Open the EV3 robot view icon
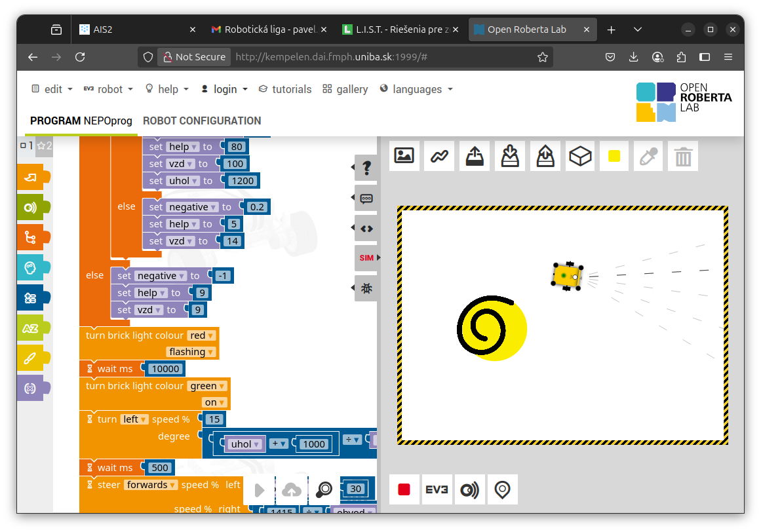Image resolution: width=761 pixels, height=532 pixels. (437, 489)
